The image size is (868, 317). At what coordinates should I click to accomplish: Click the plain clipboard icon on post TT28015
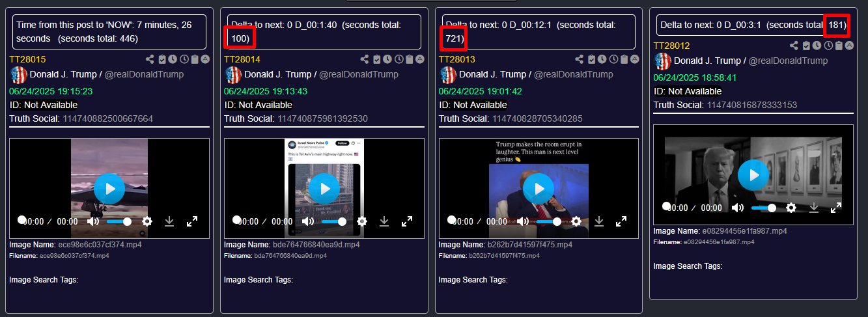(195, 59)
